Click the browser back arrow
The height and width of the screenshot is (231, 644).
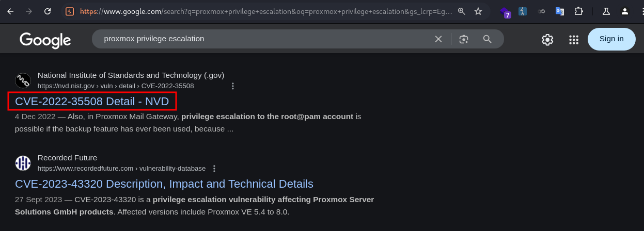pyautogui.click(x=10, y=11)
